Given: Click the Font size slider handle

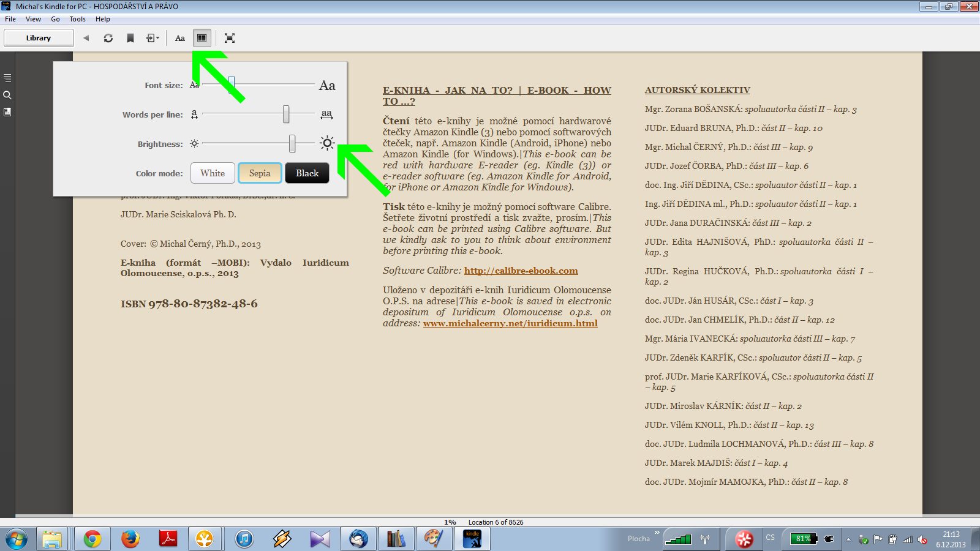Looking at the screenshot, I should click(232, 84).
